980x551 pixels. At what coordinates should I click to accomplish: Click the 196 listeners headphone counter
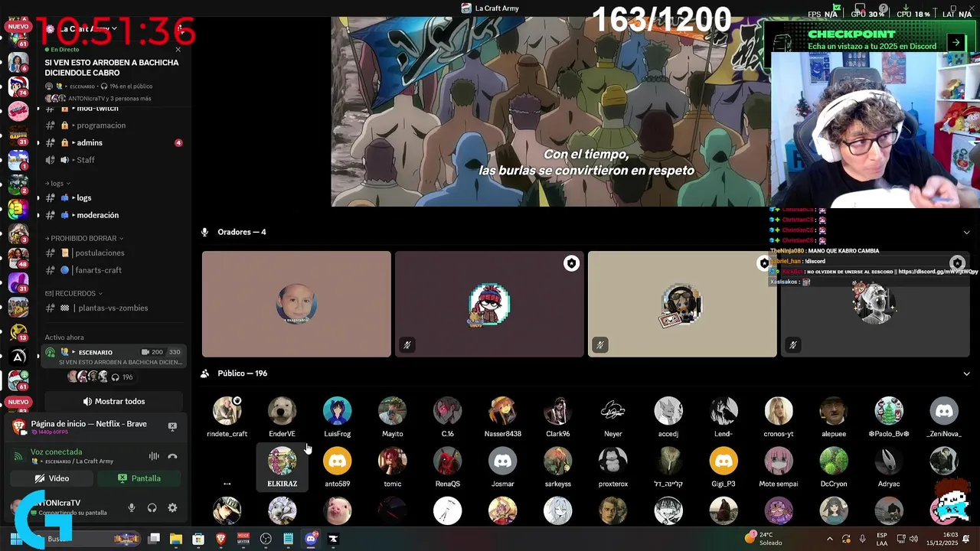coord(122,377)
